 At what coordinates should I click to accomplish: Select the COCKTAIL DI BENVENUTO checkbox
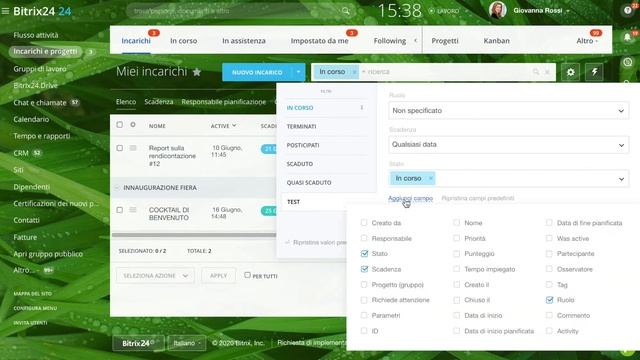120,210
